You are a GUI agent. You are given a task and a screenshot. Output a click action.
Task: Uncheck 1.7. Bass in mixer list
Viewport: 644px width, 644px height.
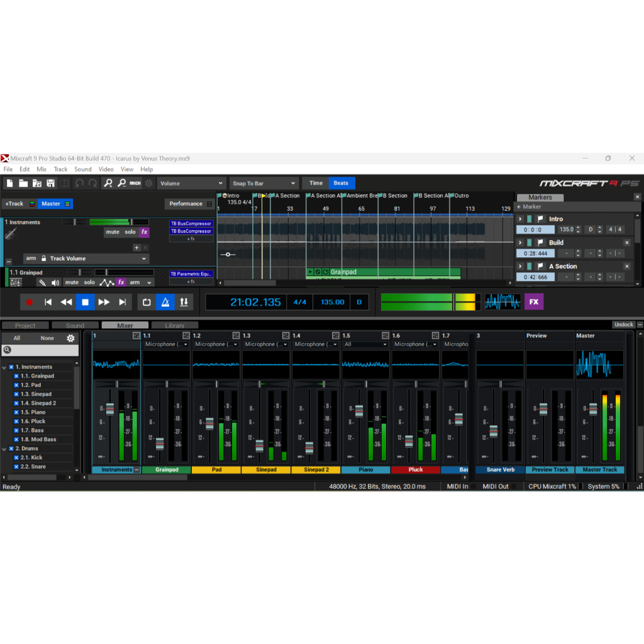click(16, 430)
